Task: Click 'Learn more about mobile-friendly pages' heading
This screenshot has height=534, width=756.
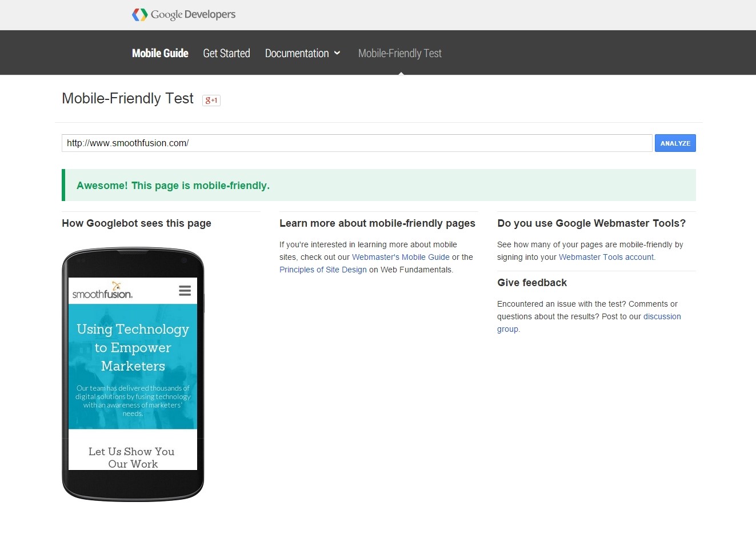Action: [377, 223]
